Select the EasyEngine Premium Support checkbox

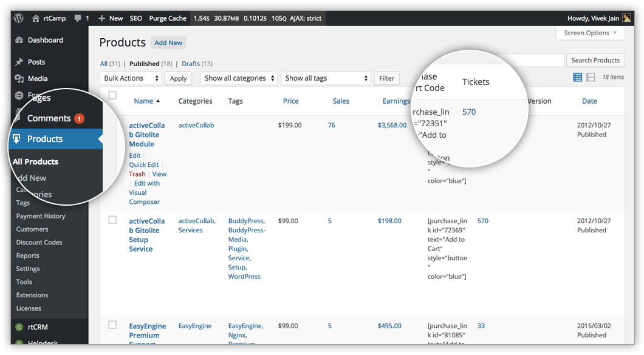[x=112, y=325]
